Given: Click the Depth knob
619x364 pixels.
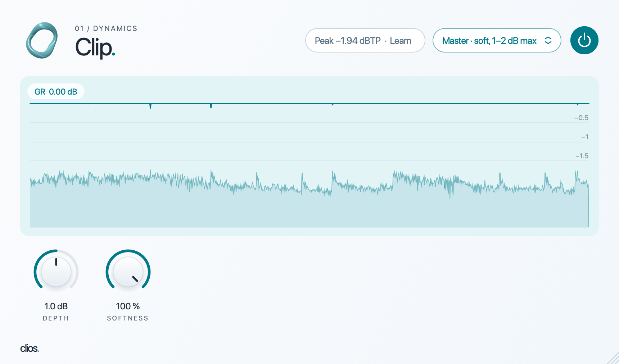Looking at the screenshot, I should tap(56, 272).
